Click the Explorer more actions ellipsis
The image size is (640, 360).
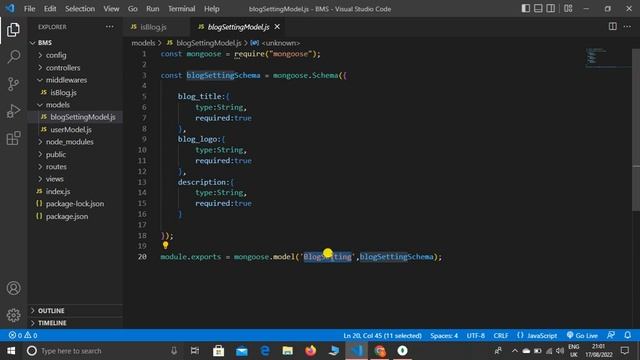tap(110, 27)
